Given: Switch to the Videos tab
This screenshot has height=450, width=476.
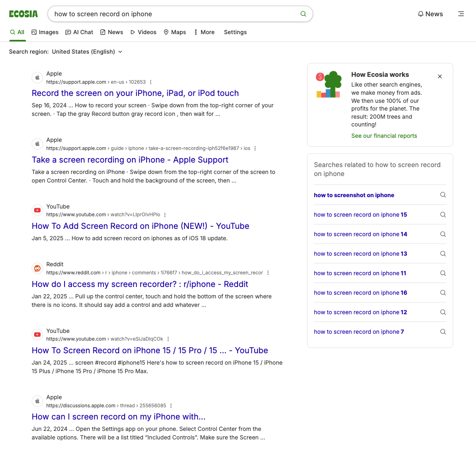Looking at the screenshot, I should [x=143, y=32].
